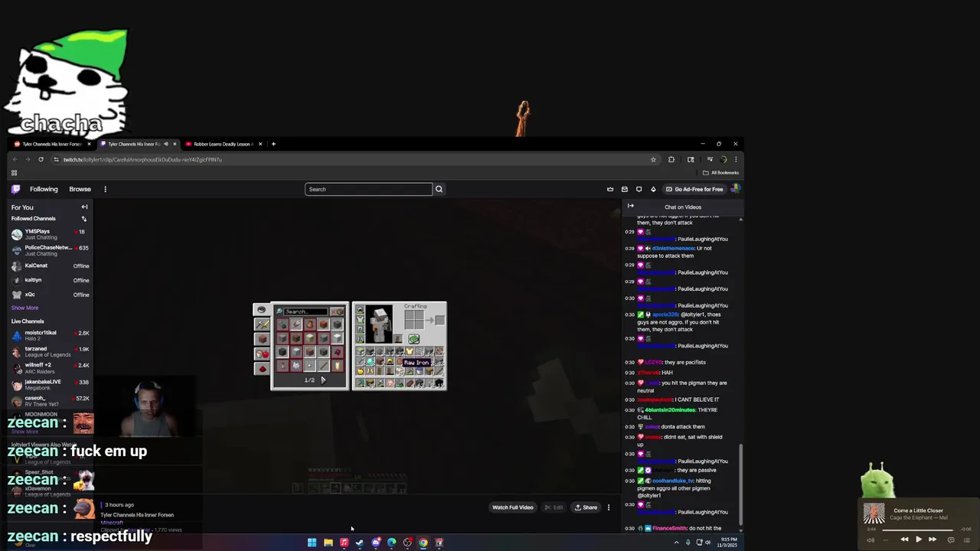Open willneff +2 live channel

click(51, 367)
